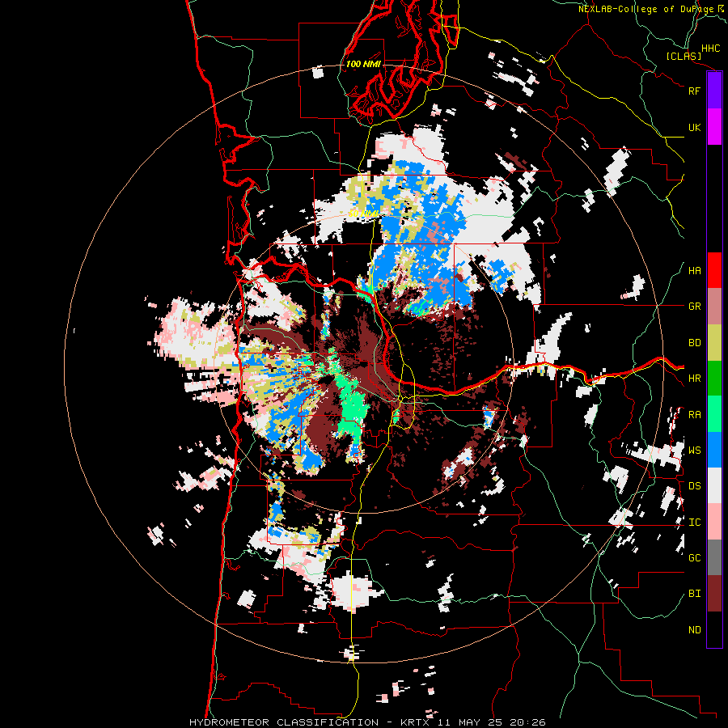Image resolution: width=728 pixels, height=728 pixels.
Task: Click the HA legend label
Action: 694,271
